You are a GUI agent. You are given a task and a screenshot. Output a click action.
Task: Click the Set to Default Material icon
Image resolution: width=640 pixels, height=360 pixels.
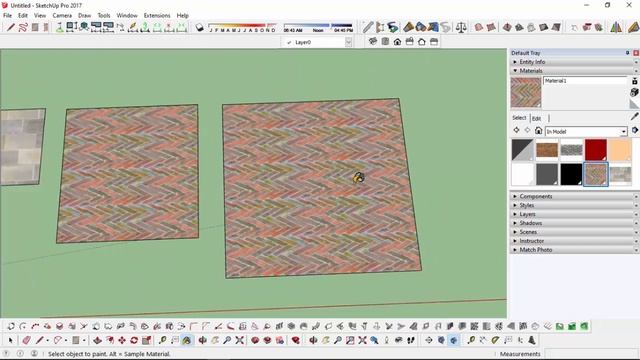pos(634,105)
